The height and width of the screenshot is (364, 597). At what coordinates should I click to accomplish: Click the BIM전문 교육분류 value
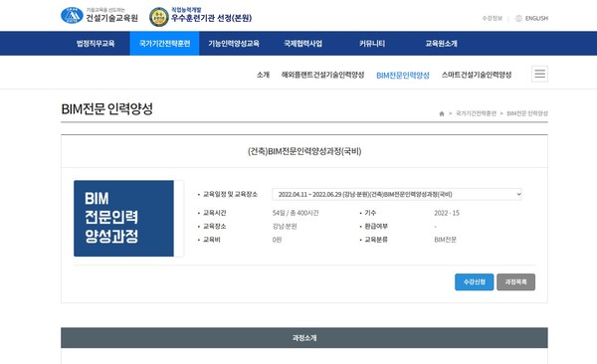pyautogui.click(x=445, y=240)
